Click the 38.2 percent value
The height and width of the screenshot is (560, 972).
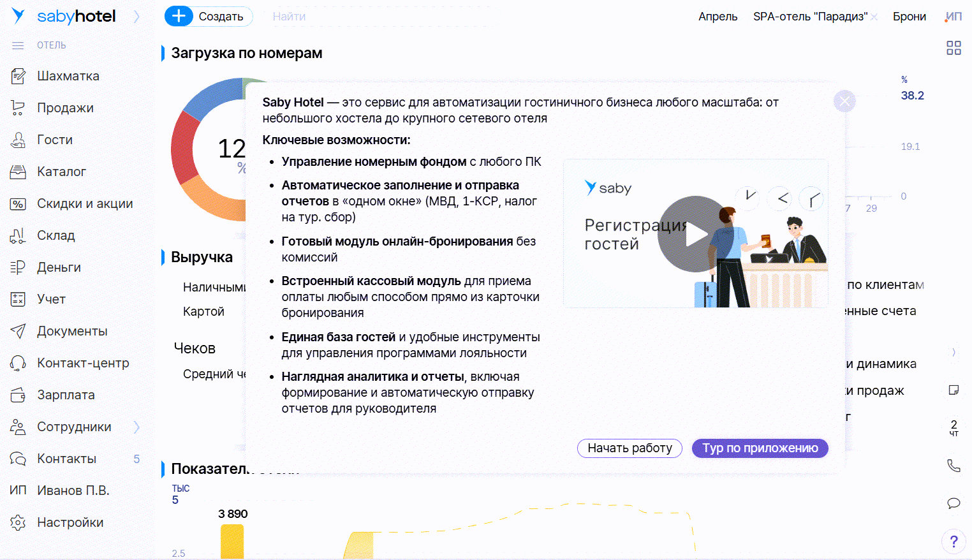(x=912, y=96)
